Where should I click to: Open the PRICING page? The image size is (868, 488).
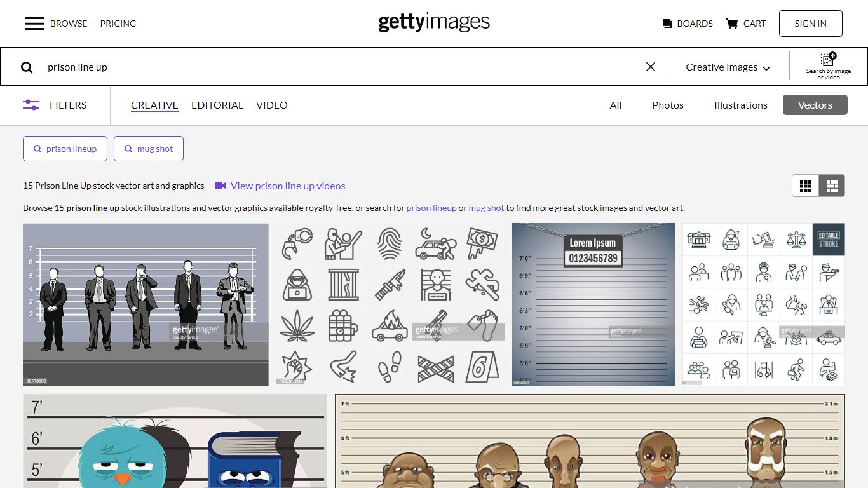[x=118, y=24]
